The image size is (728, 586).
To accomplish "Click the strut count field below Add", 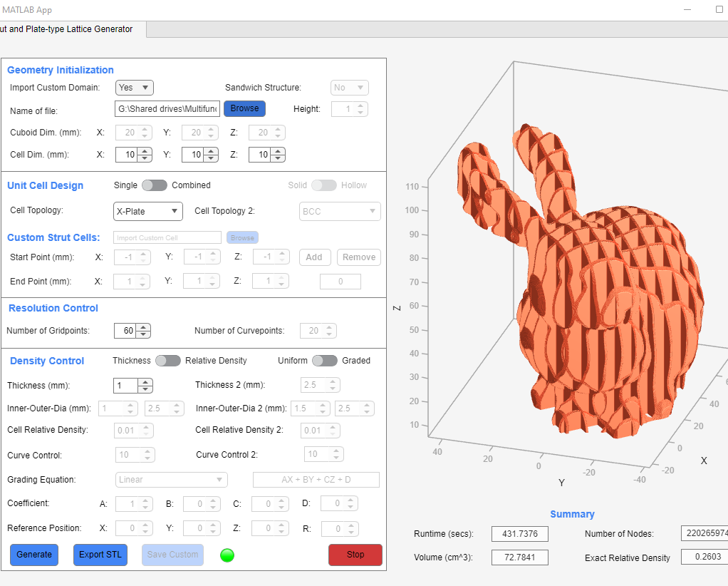I will [340, 281].
